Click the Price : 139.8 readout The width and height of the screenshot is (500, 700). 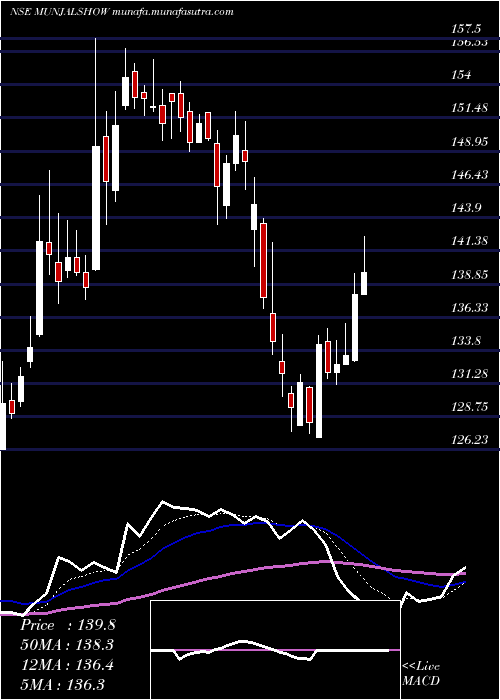click(x=68, y=625)
